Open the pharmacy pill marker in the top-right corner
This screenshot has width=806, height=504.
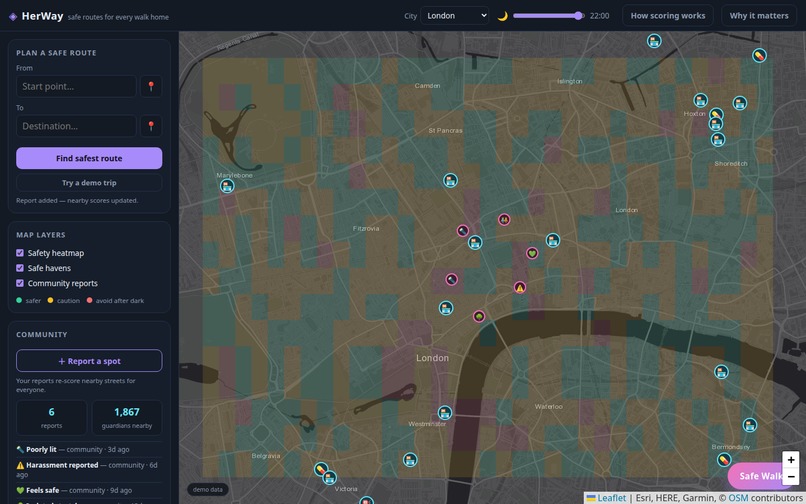pyautogui.click(x=759, y=55)
